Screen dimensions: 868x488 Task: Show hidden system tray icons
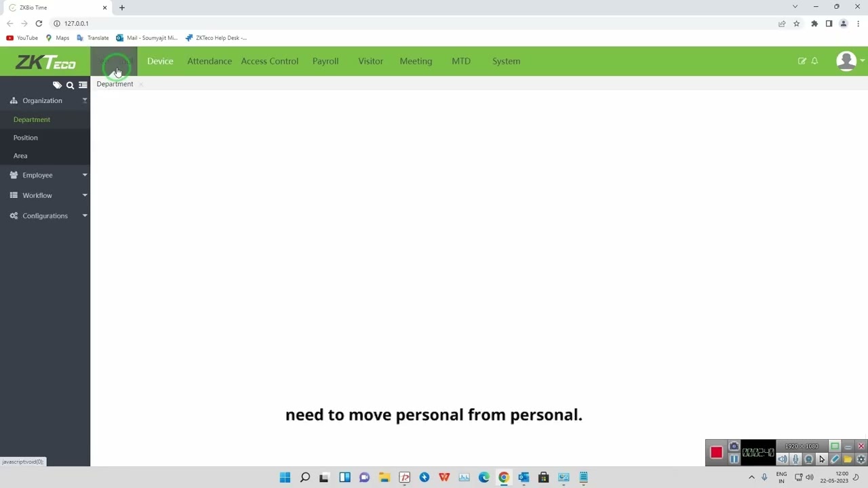coord(751,477)
